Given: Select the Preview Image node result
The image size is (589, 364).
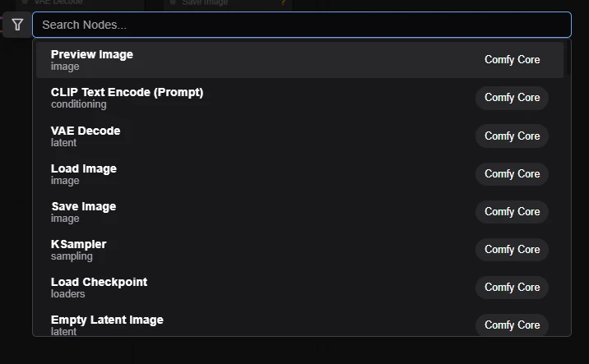Looking at the screenshot, I should click(x=92, y=60).
